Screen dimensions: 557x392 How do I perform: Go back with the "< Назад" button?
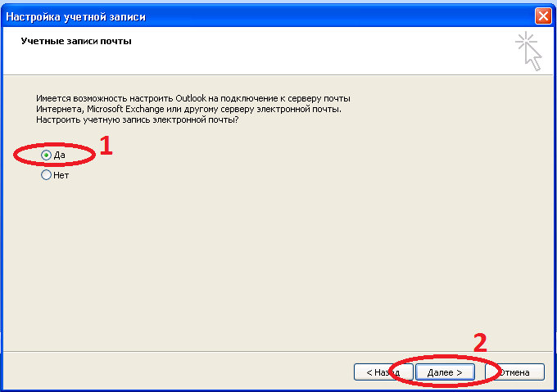(x=377, y=372)
